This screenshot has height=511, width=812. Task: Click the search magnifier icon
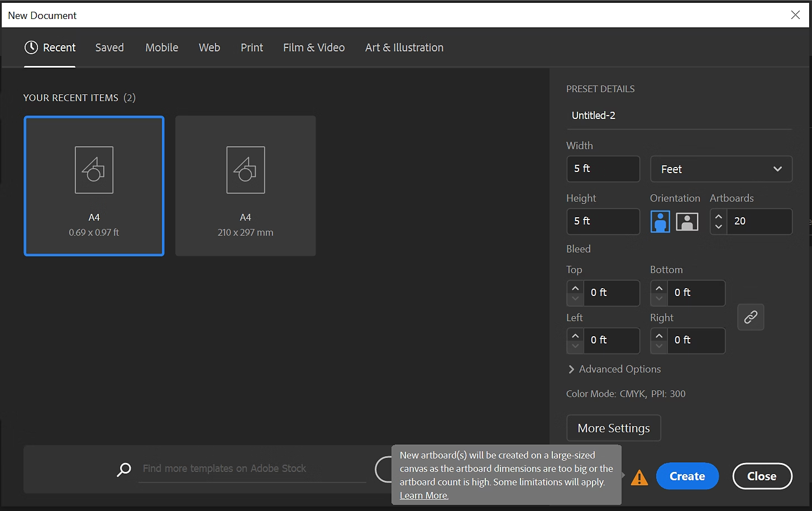124,469
